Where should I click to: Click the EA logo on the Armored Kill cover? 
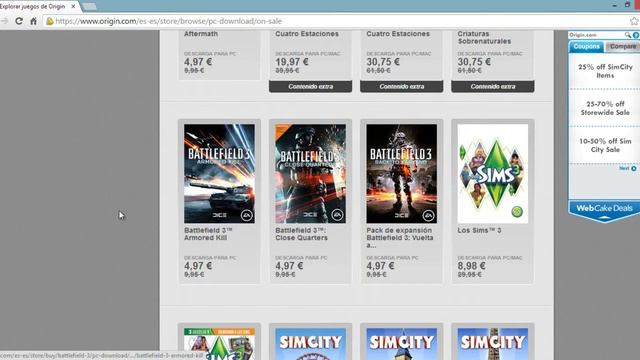[x=246, y=215]
